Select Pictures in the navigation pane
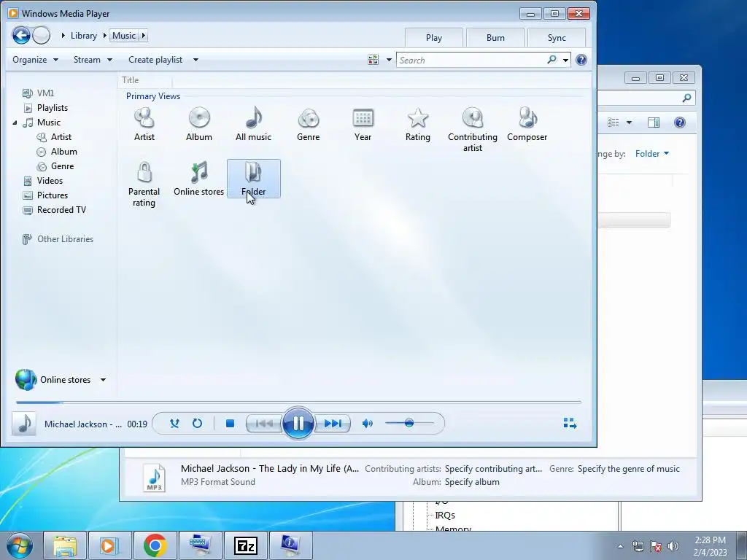Viewport: 747px width, 560px height. 53,195
